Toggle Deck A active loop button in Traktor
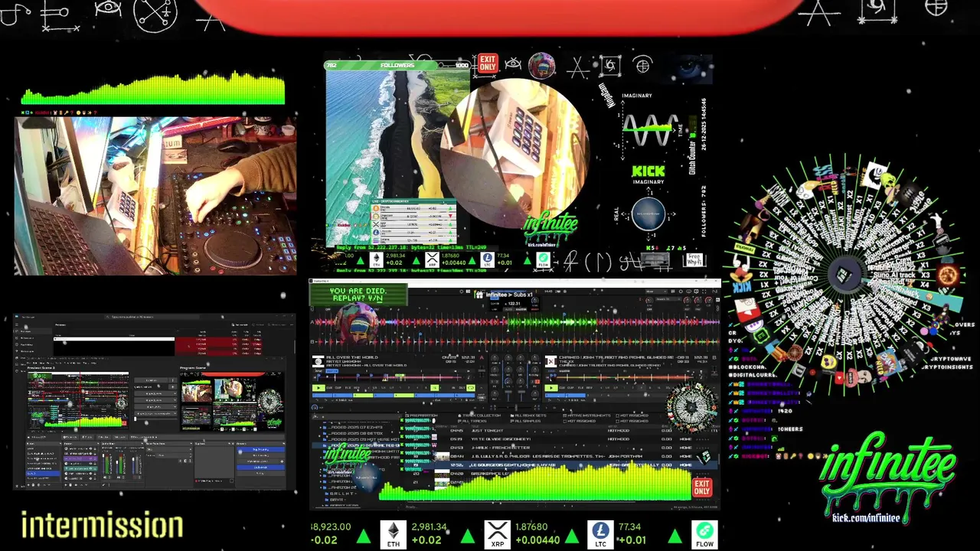 [471, 387]
